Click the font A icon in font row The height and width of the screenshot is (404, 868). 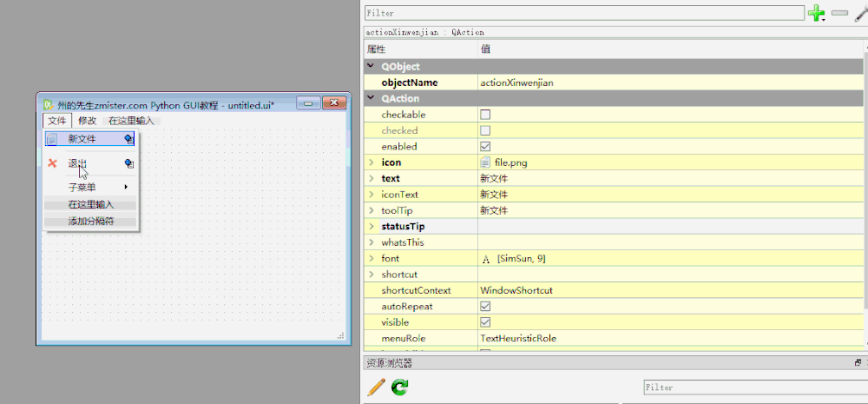click(x=486, y=259)
